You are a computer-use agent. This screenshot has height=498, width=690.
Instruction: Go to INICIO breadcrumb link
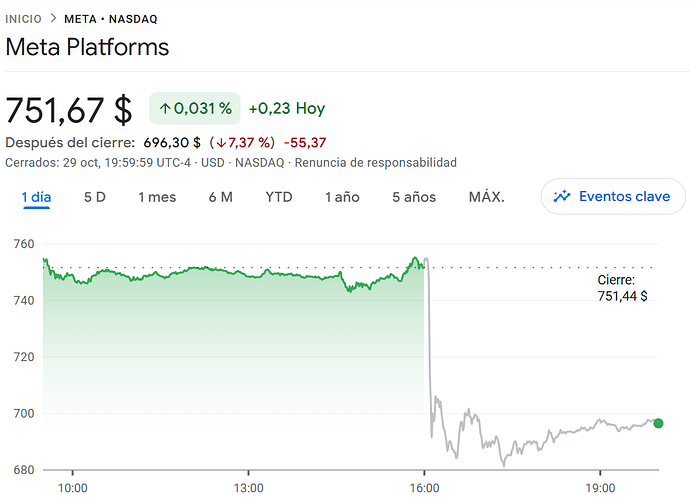(x=24, y=19)
